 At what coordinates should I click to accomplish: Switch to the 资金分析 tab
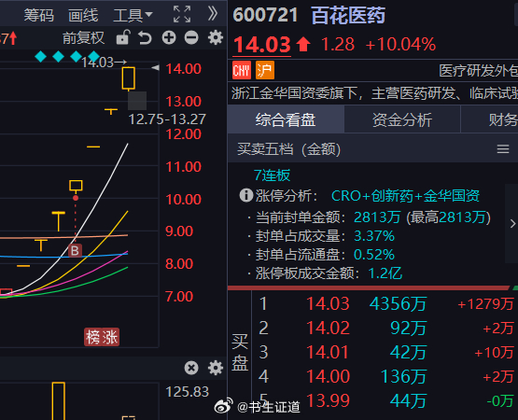(402, 119)
